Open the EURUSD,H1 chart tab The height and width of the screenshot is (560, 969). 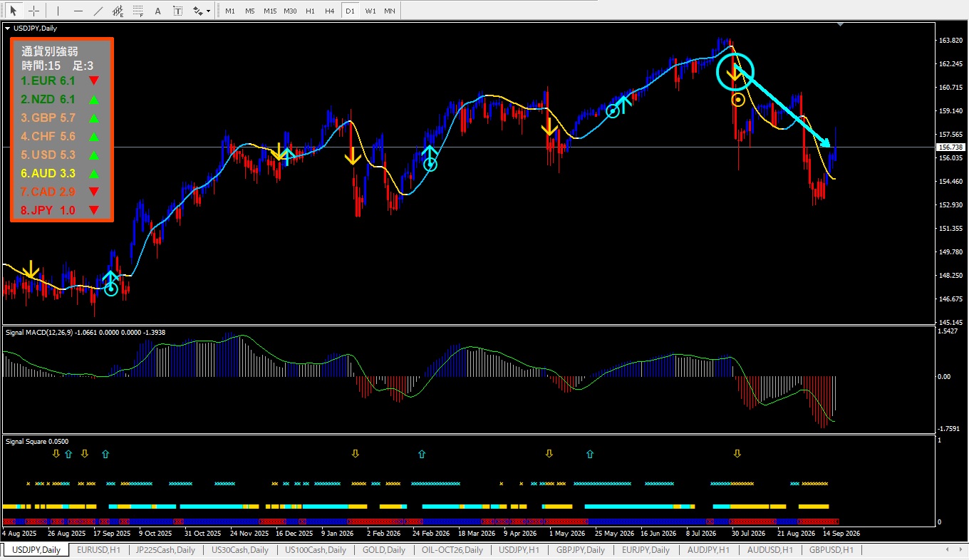[100, 550]
